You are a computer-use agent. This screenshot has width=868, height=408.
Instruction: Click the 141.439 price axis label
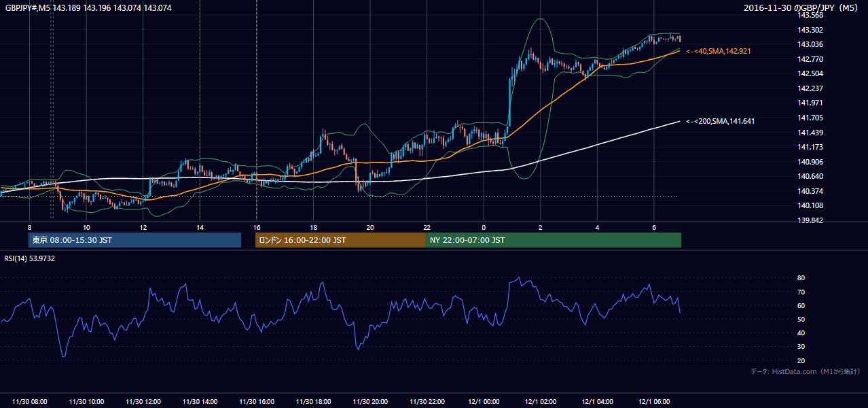click(x=810, y=133)
